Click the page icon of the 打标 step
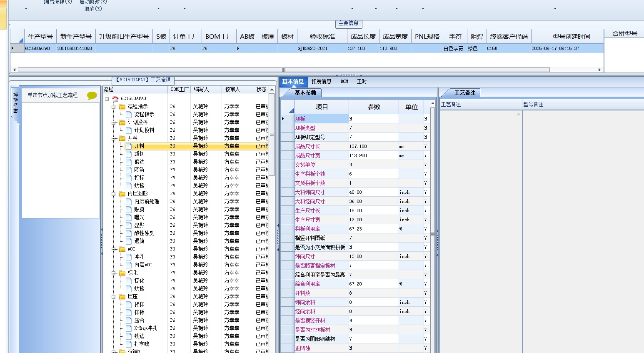 point(129,178)
